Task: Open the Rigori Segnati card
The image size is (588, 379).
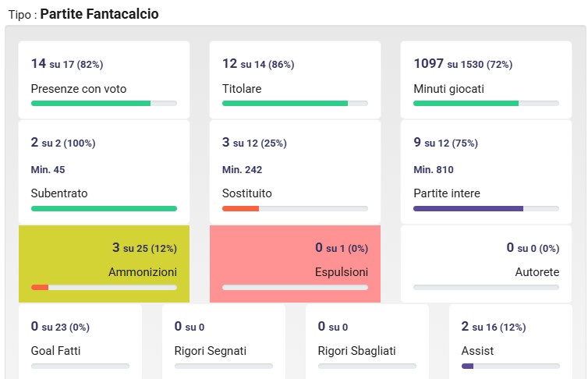Action: pyautogui.click(x=223, y=341)
